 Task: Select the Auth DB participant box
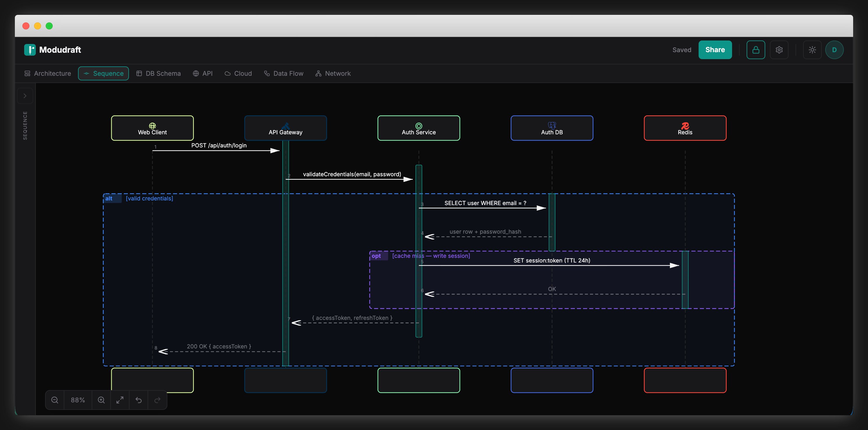pos(552,128)
